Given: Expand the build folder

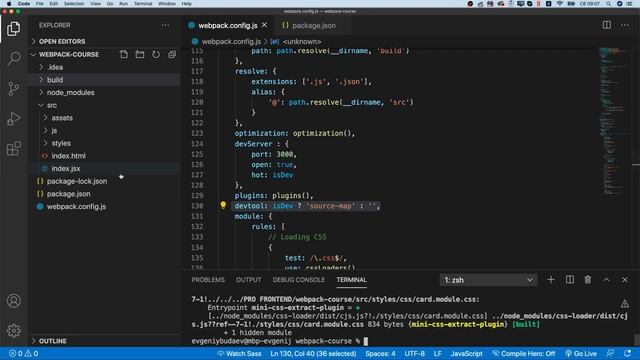Looking at the screenshot, I should tap(55, 80).
